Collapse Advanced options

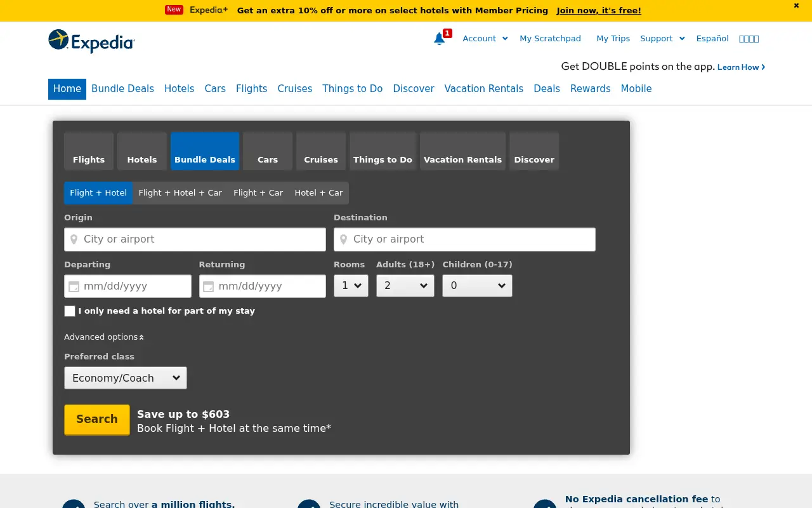pos(104,337)
